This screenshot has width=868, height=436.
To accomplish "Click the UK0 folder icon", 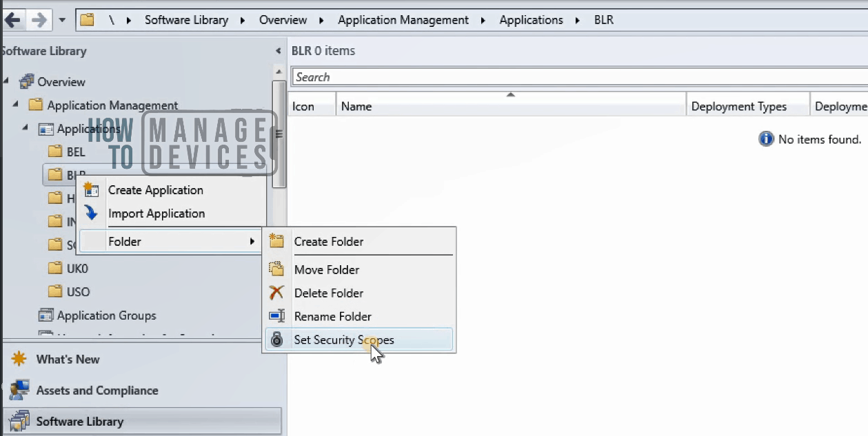I will click(55, 268).
